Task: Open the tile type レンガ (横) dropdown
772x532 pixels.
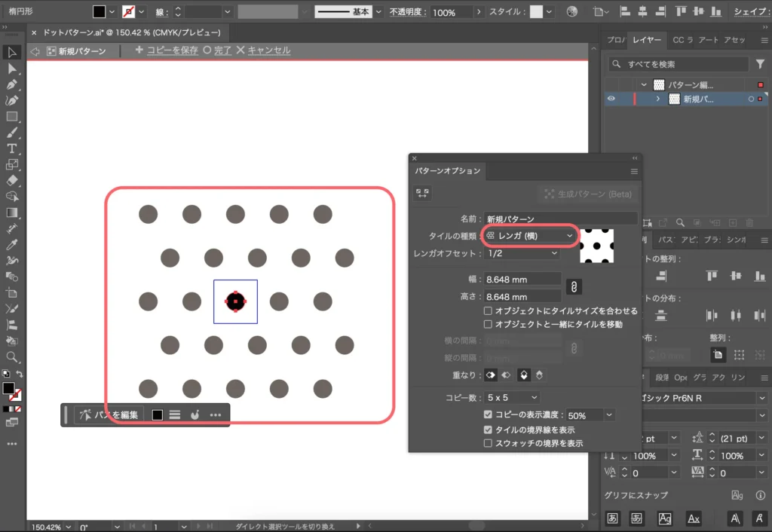Action: coord(530,237)
